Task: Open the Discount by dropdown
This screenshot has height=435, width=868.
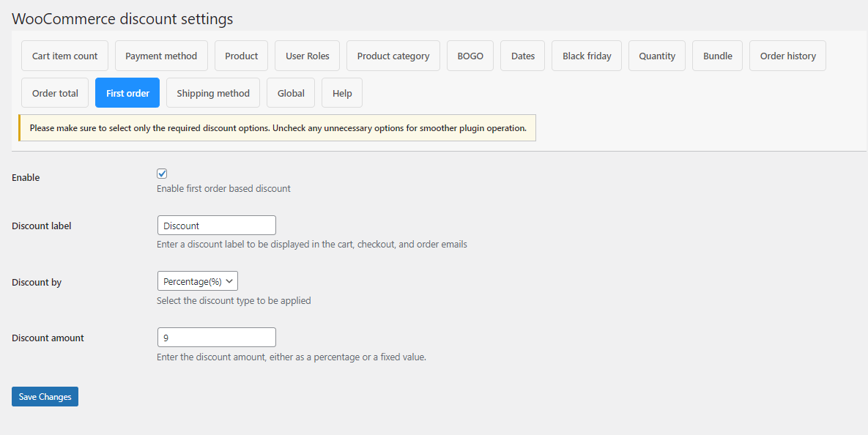Action: [197, 280]
